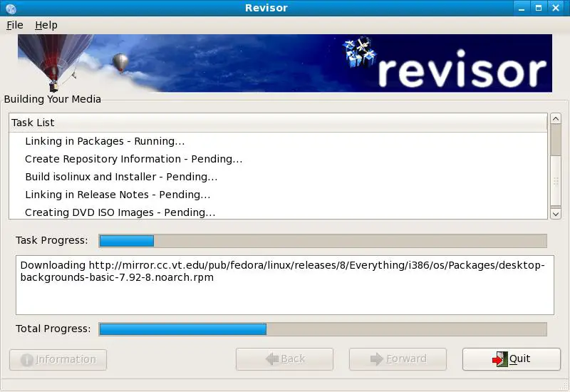This screenshot has width=570, height=392.
Task: Select the Create Repository Information task
Action: coord(133,159)
